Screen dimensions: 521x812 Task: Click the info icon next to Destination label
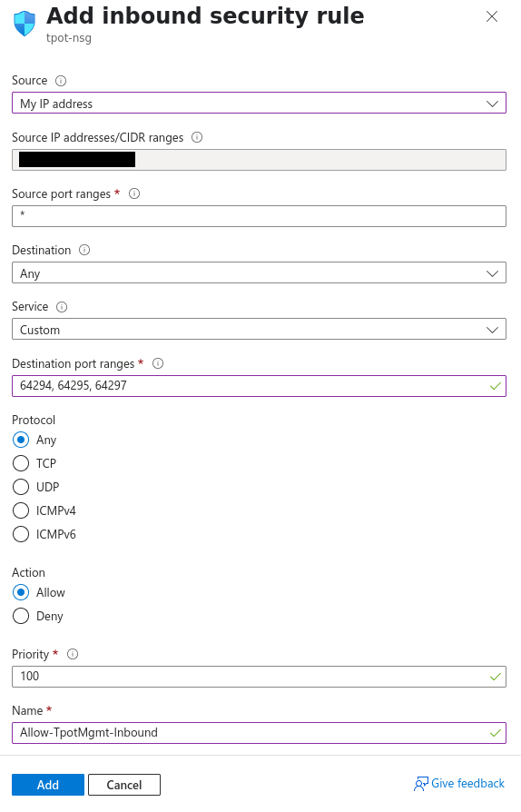pyautogui.click(x=84, y=250)
